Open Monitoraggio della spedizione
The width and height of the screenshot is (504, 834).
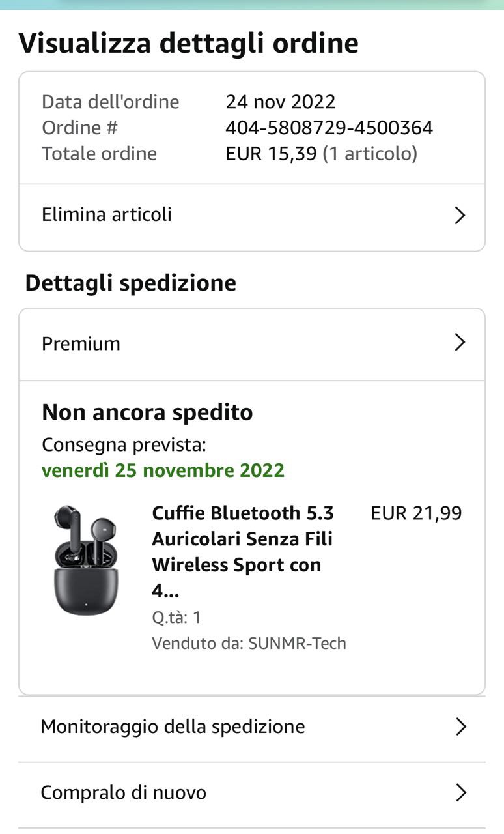(173, 726)
